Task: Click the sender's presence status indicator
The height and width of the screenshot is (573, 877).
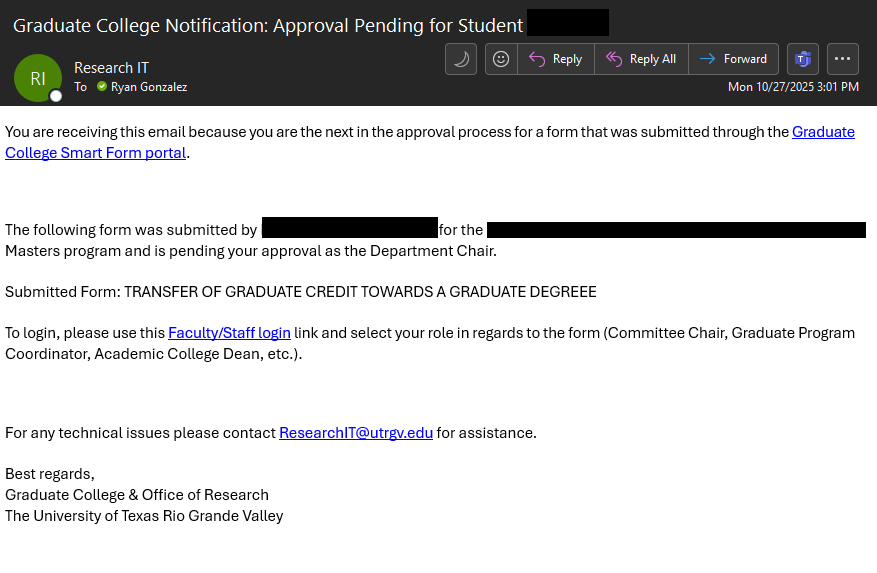Action: tap(56, 96)
